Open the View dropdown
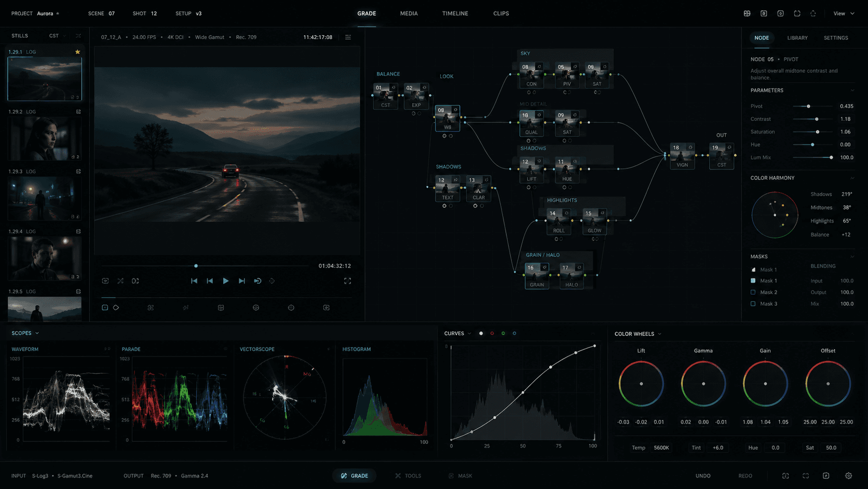The height and width of the screenshot is (489, 868). click(844, 14)
